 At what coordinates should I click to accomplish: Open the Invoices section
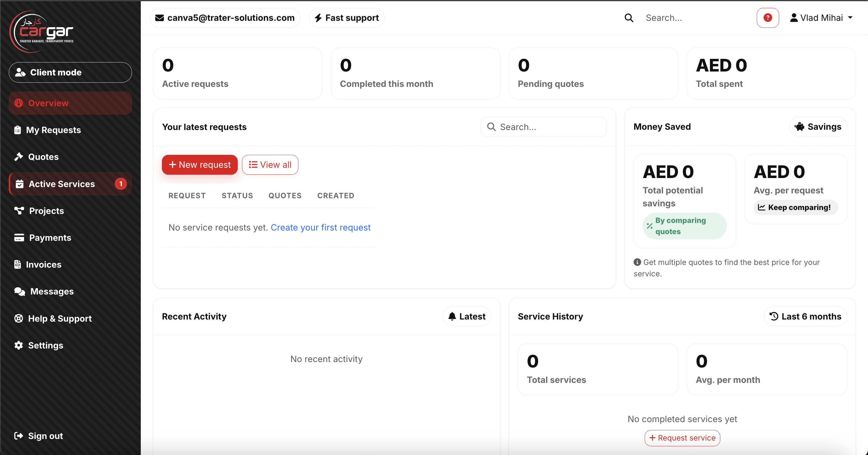[x=44, y=264]
